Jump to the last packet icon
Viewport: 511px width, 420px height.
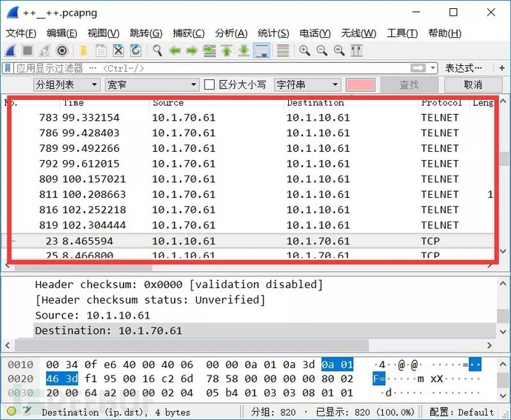tap(244, 51)
